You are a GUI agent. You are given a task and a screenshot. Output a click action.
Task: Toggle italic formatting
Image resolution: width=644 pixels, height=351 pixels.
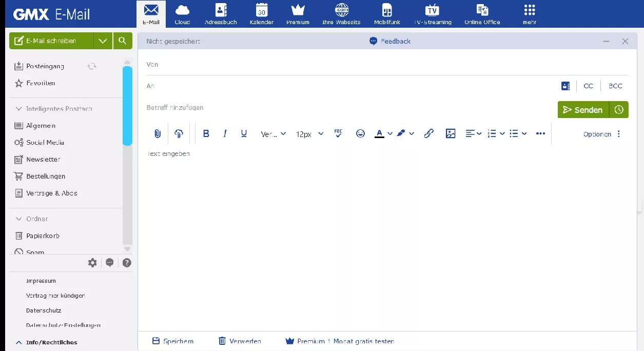(225, 134)
